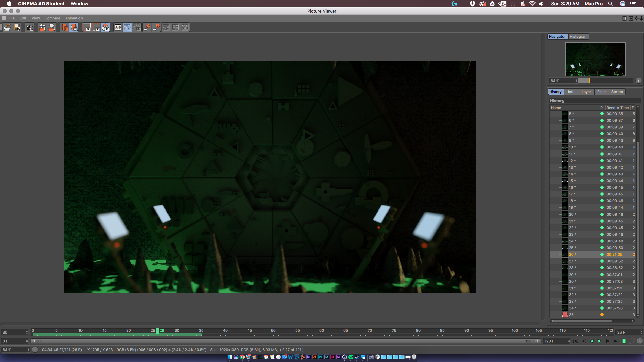Click the Set as A icon

[147, 27]
